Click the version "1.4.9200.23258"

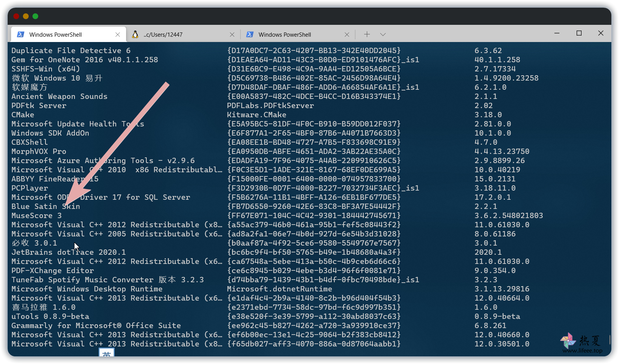pos(507,78)
